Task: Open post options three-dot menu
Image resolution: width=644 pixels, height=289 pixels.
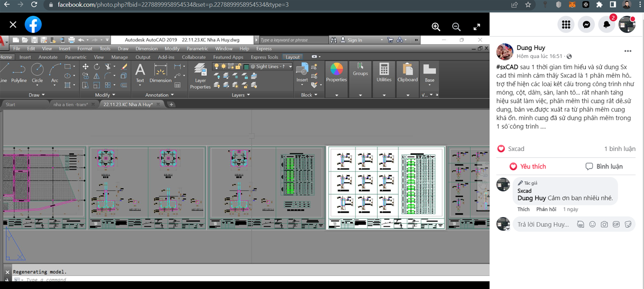Action: click(x=627, y=51)
